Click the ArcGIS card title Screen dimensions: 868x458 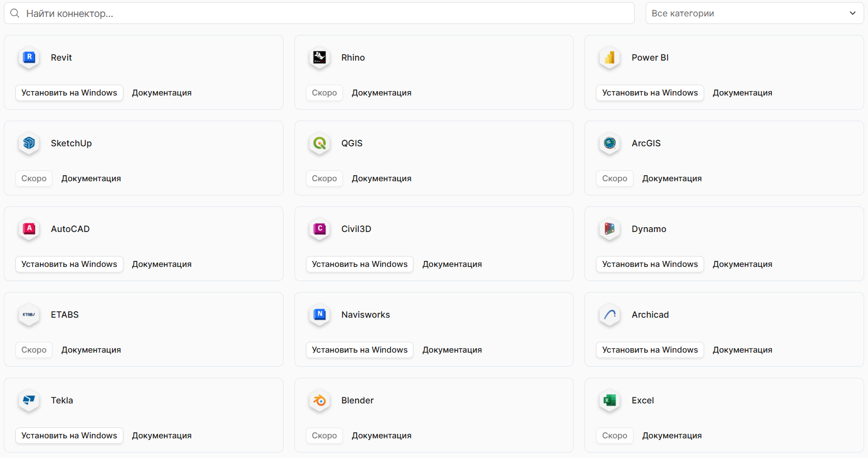coord(646,143)
